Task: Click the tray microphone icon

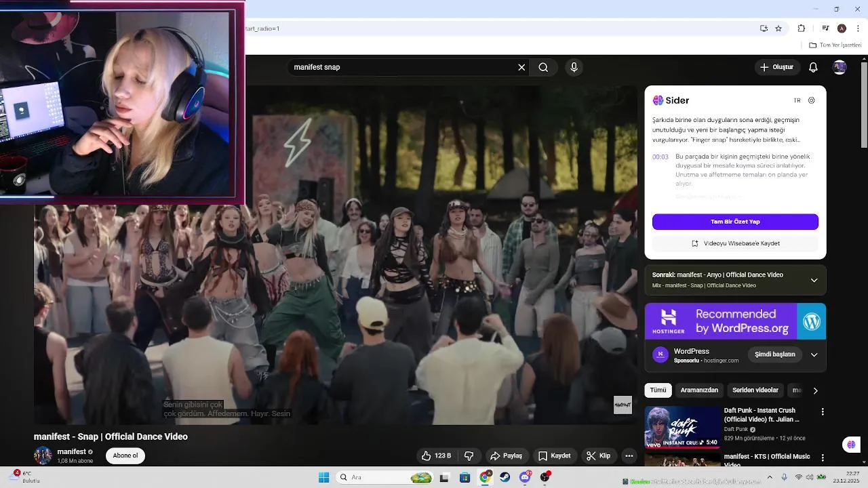Action: 784,478
